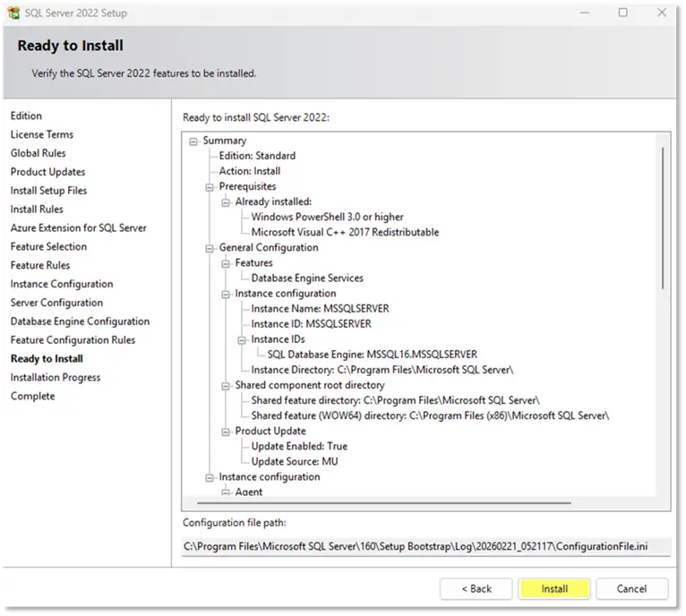Select 'Update Source: MU' row

tap(295, 462)
